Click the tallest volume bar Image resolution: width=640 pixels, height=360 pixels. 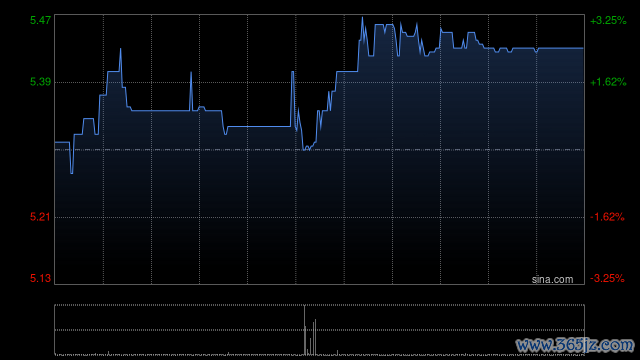point(304,330)
